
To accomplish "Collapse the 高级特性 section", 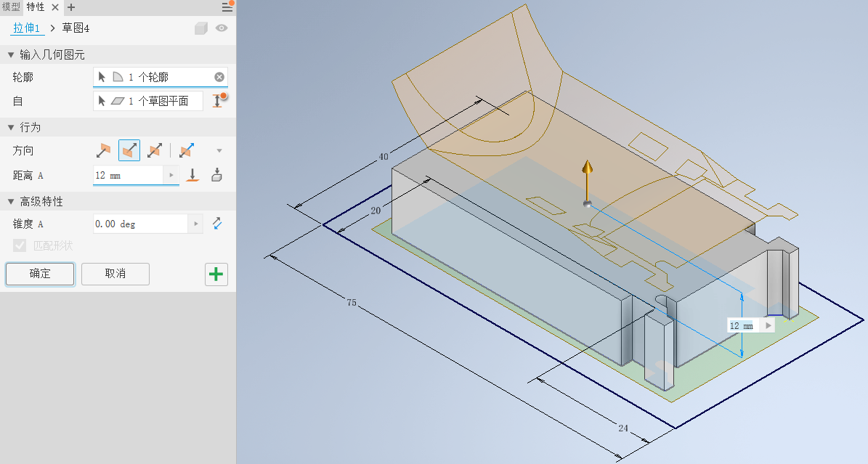I will pyautogui.click(x=10, y=202).
